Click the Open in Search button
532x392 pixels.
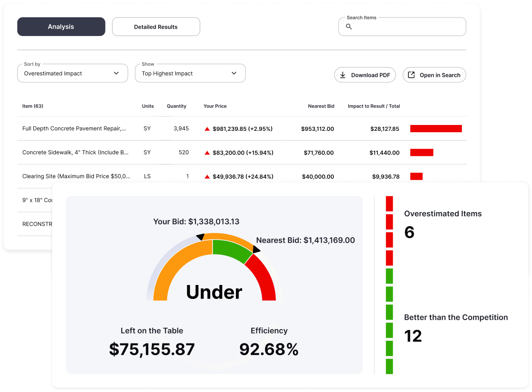[434, 75]
